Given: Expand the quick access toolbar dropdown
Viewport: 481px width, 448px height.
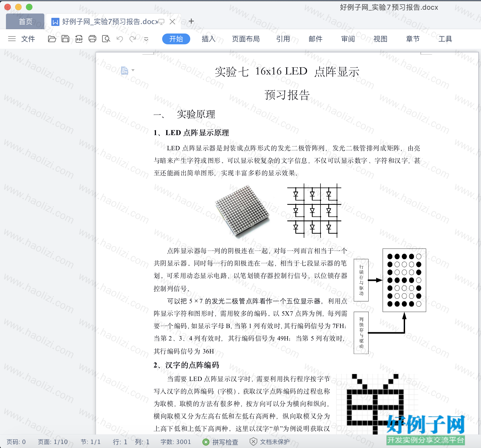Looking at the screenshot, I should pyautogui.click(x=146, y=39).
